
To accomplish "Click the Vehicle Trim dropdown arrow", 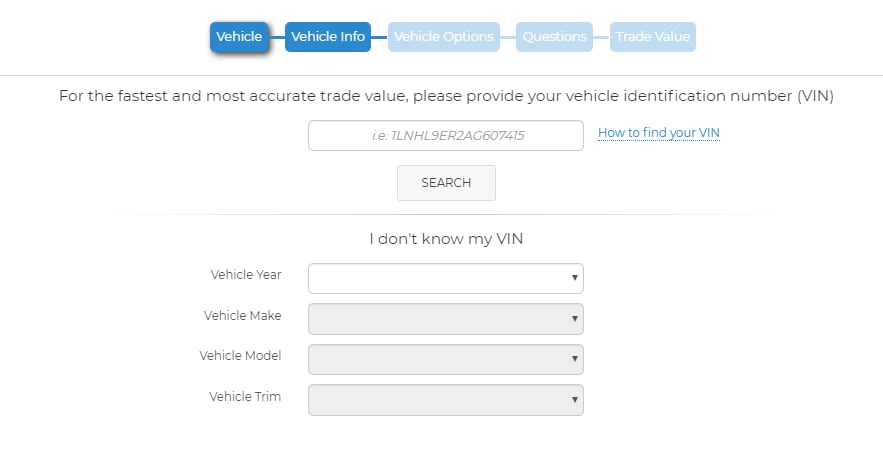I will point(574,399).
